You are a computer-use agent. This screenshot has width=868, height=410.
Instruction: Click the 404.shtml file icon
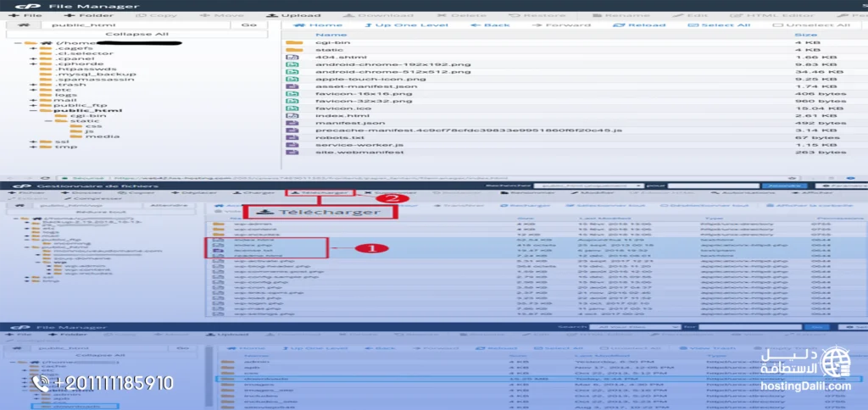click(292, 57)
